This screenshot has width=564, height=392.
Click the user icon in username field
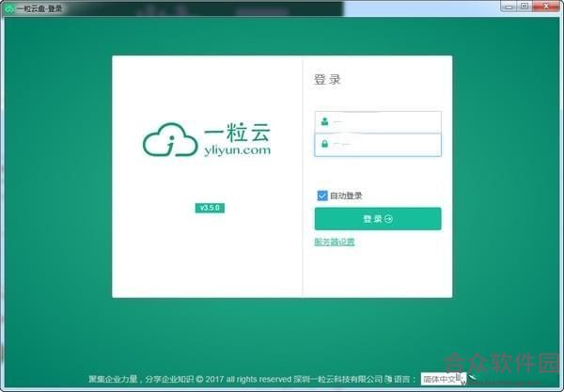[x=325, y=121]
